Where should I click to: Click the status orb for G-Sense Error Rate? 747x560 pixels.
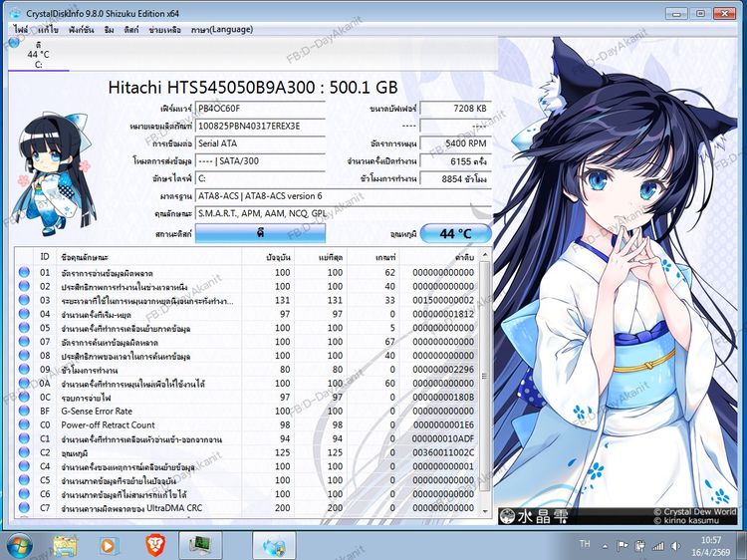pyautogui.click(x=24, y=411)
